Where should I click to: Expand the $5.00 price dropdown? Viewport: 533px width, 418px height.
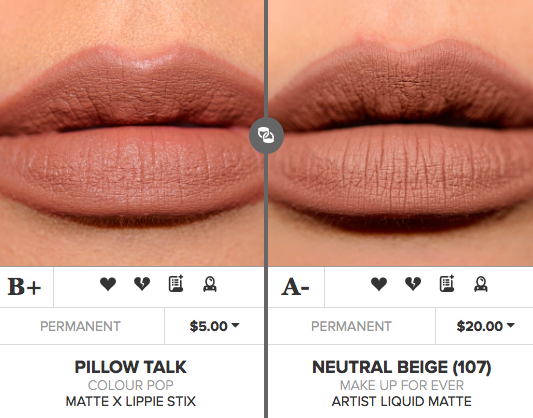pyautogui.click(x=214, y=326)
